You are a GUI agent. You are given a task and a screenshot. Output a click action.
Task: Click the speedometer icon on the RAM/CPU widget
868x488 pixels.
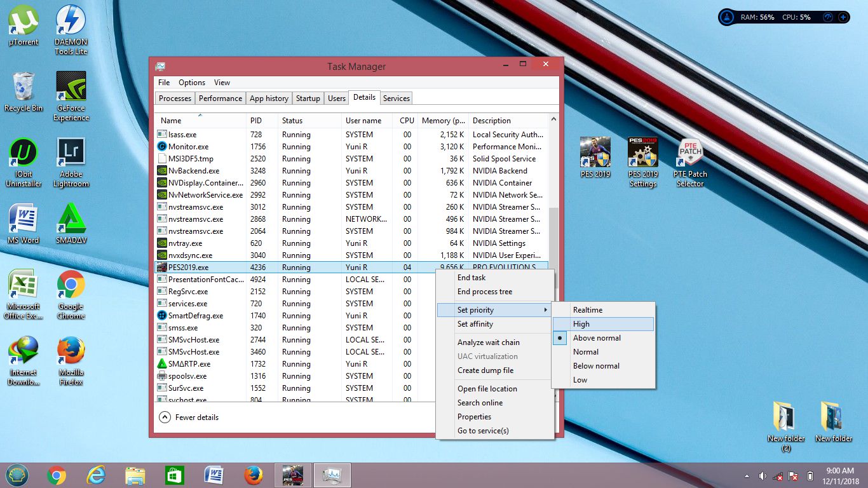[x=828, y=17]
